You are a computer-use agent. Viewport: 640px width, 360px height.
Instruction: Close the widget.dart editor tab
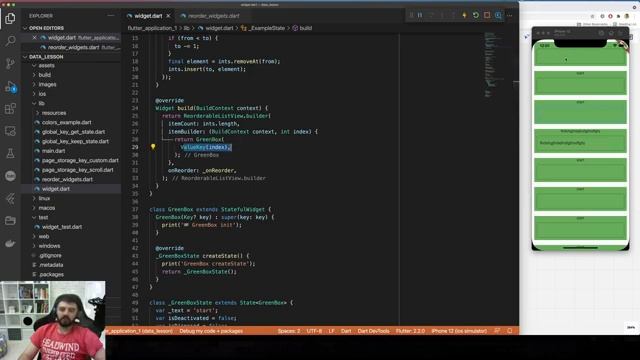point(169,16)
